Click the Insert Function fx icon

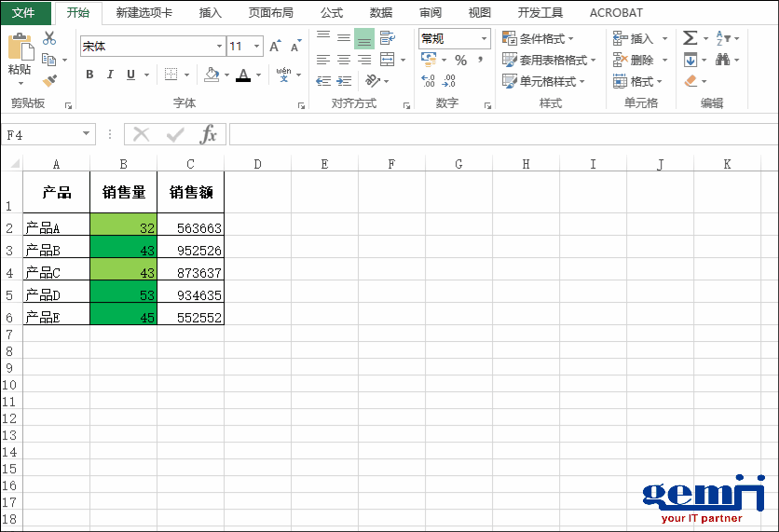pos(209,135)
